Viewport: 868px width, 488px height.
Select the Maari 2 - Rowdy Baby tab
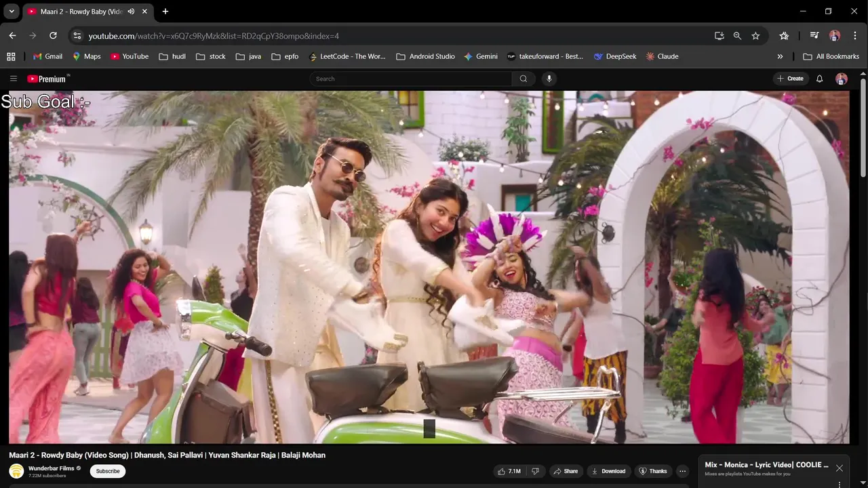coord(81,12)
